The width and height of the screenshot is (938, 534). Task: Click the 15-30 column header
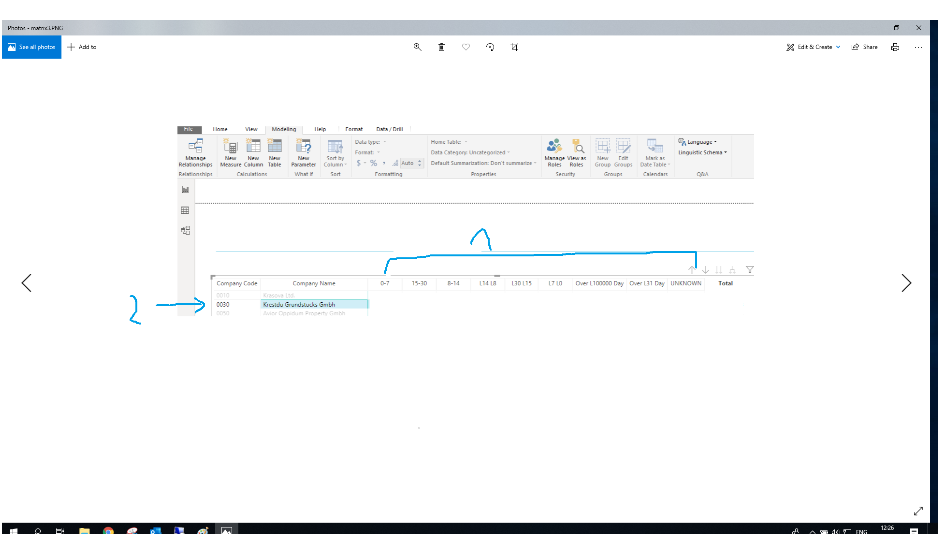click(419, 283)
